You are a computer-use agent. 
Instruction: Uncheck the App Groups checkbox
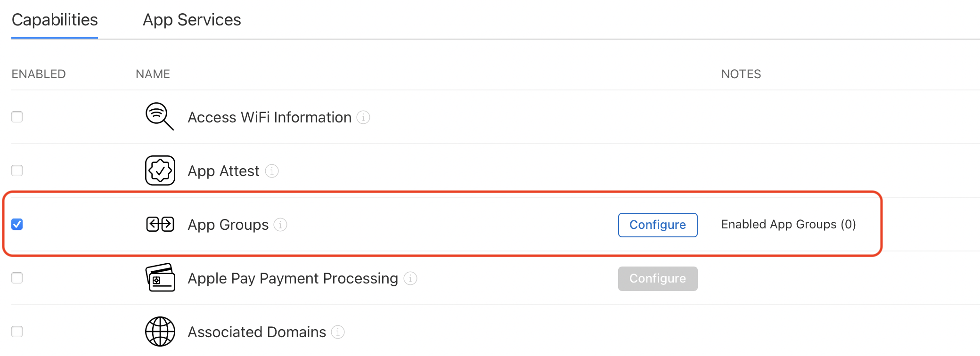pos(17,224)
